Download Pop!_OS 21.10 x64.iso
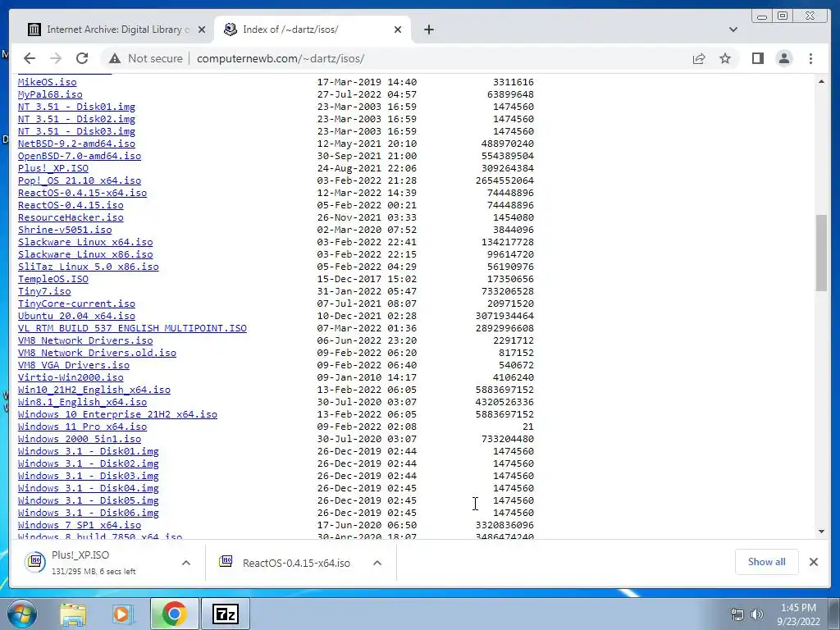The height and width of the screenshot is (630, 840). pyautogui.click(x=80, y=180)
